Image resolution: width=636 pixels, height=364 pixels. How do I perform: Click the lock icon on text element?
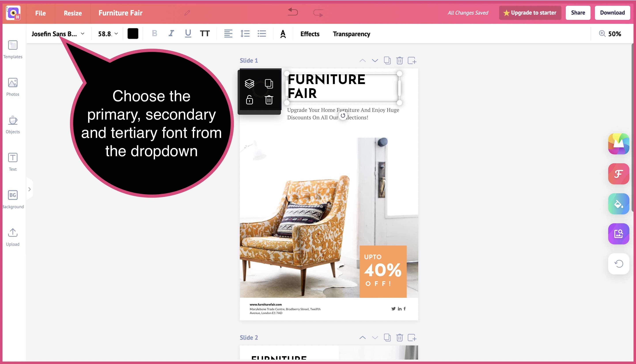249,99
